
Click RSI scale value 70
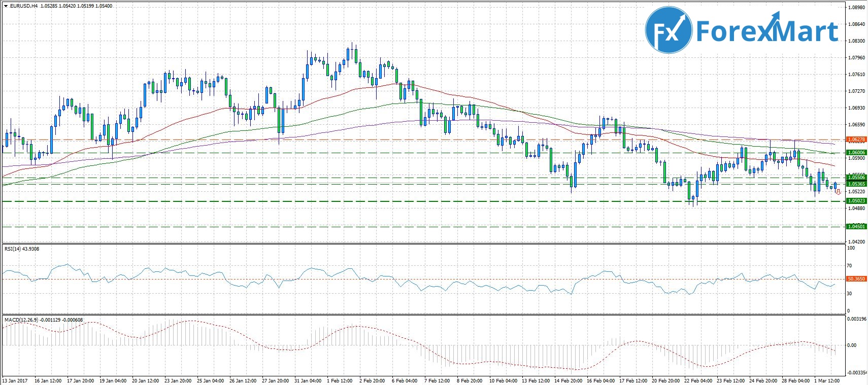pyautogui.click(x=850, y=266)
